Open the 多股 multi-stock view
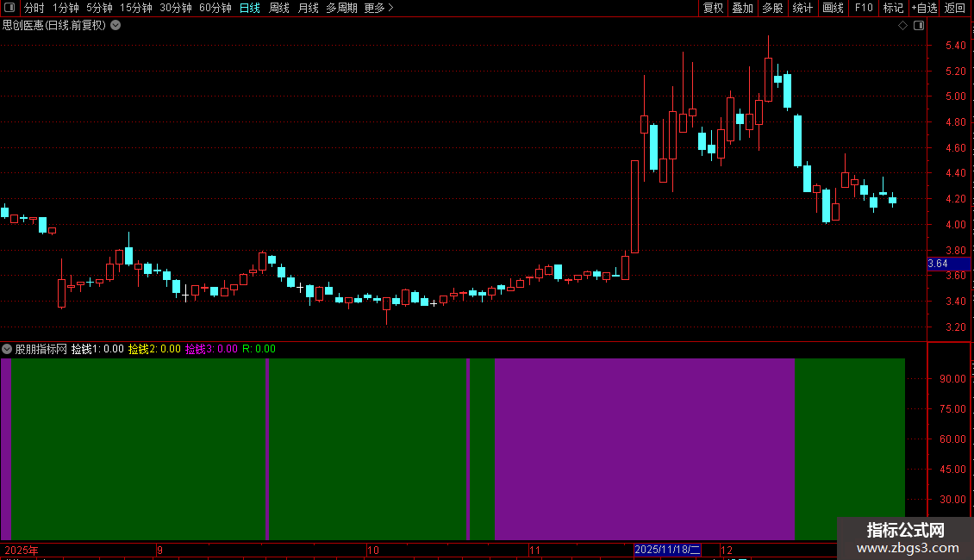This screenshot has width=974, height=560. (x=772, y=8)
